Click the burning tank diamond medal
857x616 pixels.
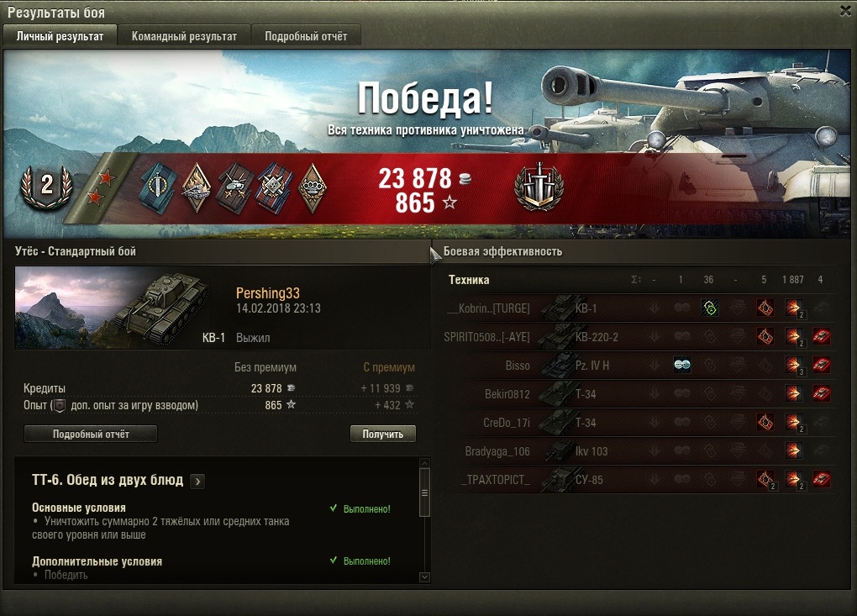click(197, 188)
